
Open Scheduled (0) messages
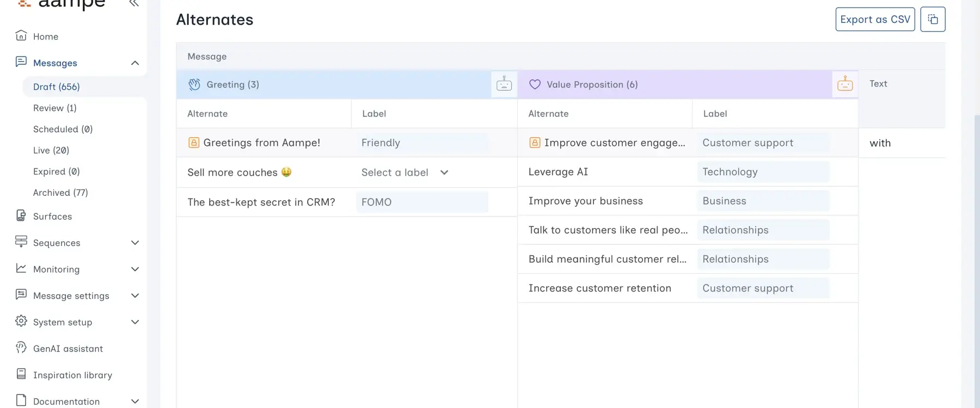[x=63, y=129]
